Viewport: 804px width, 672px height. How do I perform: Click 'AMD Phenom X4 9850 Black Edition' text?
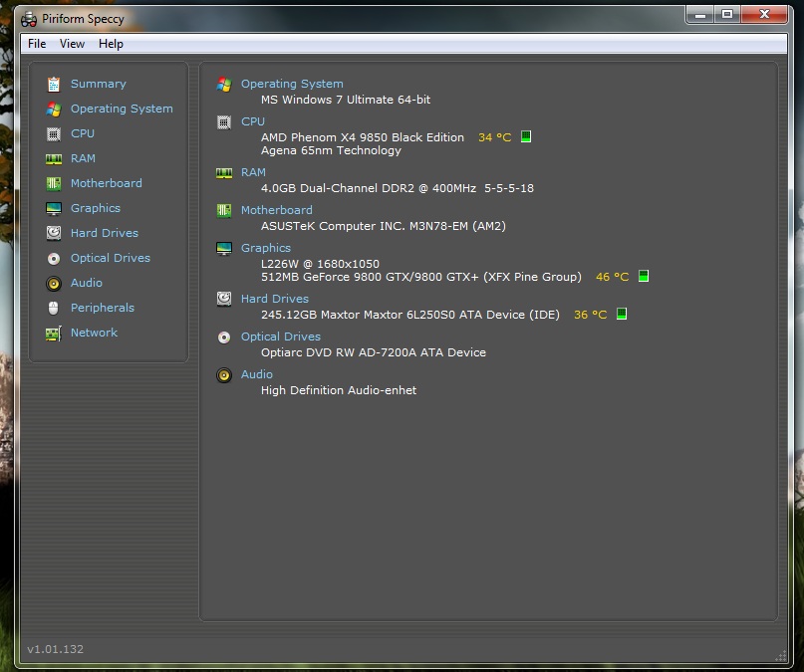tap(363, 137)
